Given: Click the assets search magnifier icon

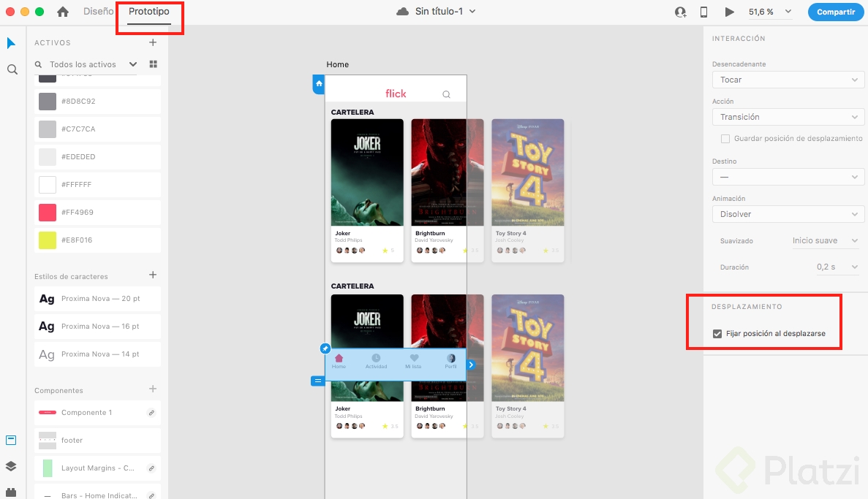Looking at the screenshot, I should point(38,65).
